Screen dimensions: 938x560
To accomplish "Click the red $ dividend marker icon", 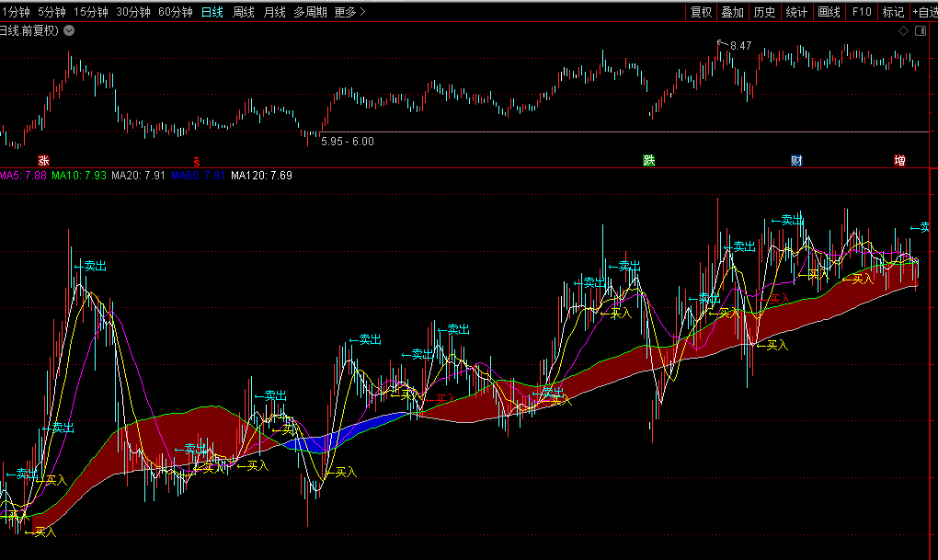I will (196, 160).
